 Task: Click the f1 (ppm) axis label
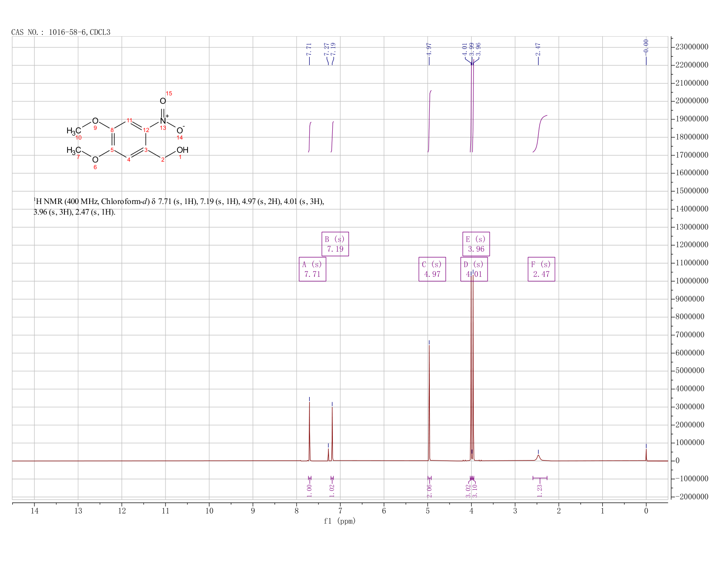point(340,521)
